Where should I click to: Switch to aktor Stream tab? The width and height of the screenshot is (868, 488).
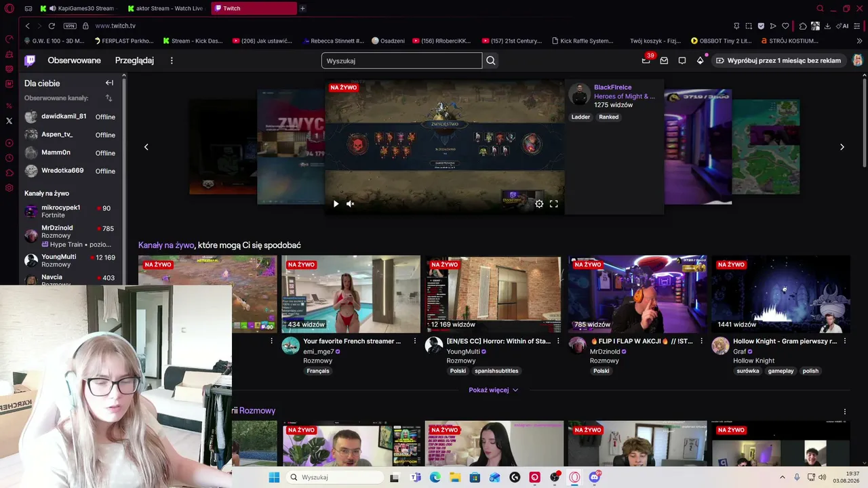click(x=166, y=8)
